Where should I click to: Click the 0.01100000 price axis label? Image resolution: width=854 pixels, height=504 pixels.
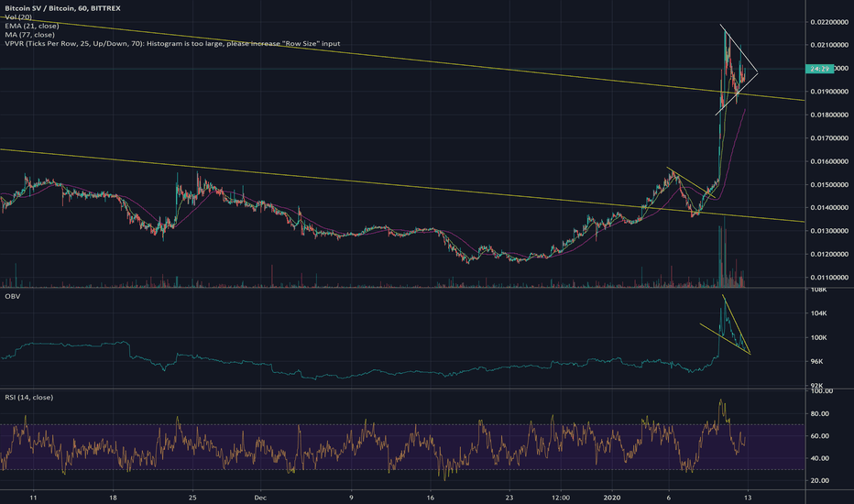(829, 278)
